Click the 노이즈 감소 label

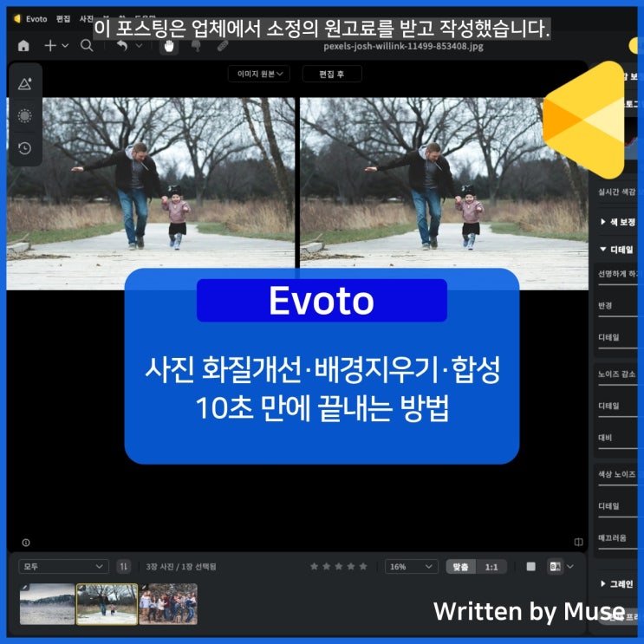coord(616,374)
